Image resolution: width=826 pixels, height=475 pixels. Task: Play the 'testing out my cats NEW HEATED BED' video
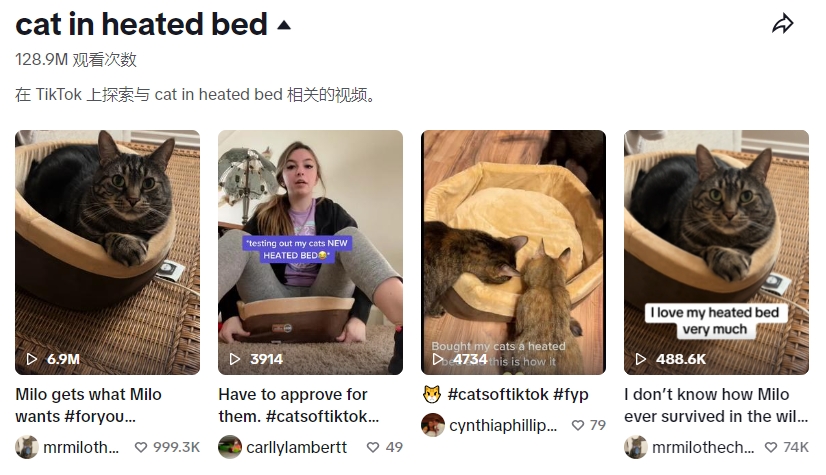pos(310,252)
